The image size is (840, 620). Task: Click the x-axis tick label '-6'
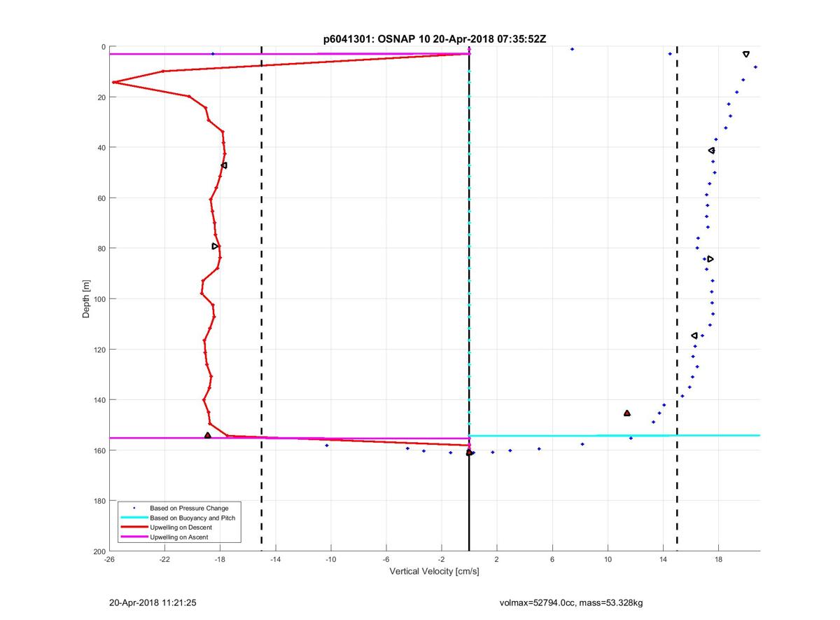386,560
